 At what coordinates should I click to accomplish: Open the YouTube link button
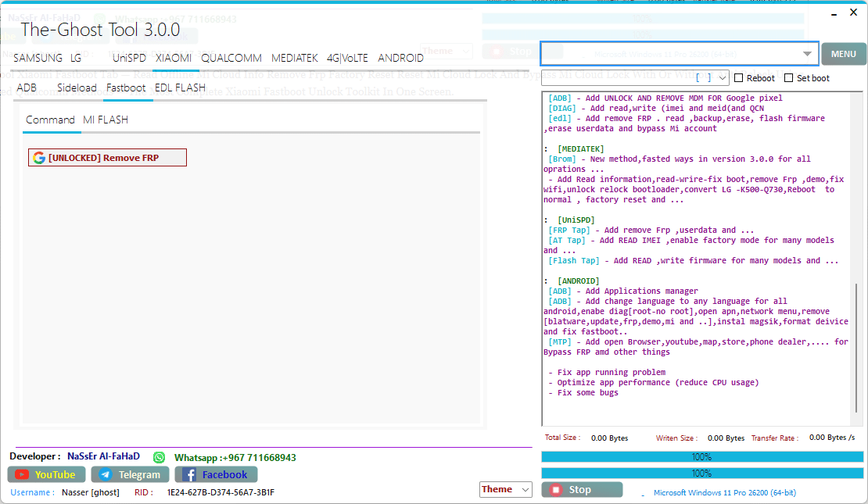tap(46, 474)
